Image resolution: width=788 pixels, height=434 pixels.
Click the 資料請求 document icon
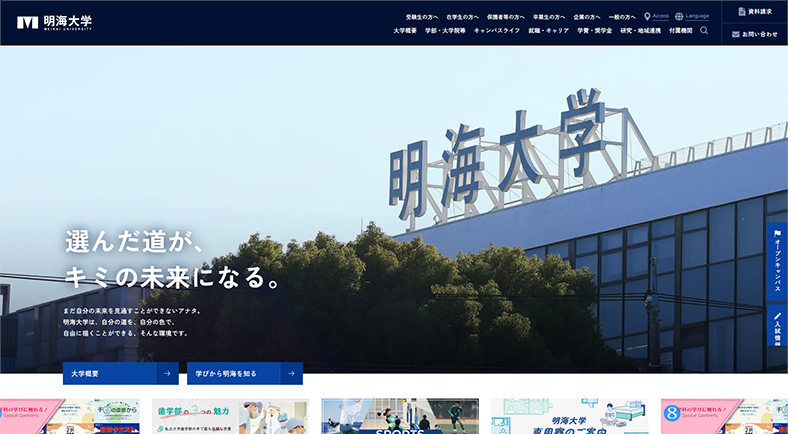741,12
